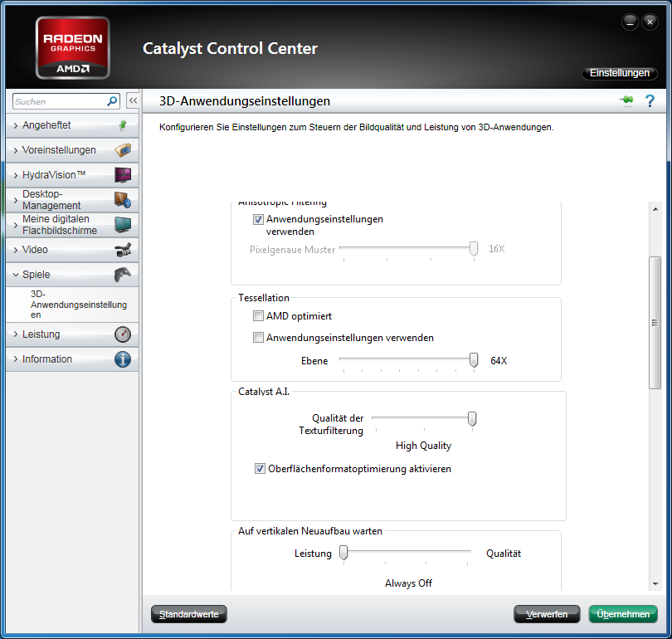Click the High Quality label

[423, 446]
